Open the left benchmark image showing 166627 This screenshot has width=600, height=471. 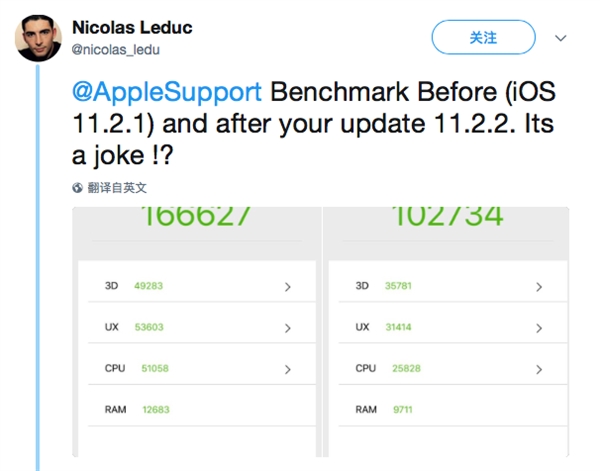[197, 332]
